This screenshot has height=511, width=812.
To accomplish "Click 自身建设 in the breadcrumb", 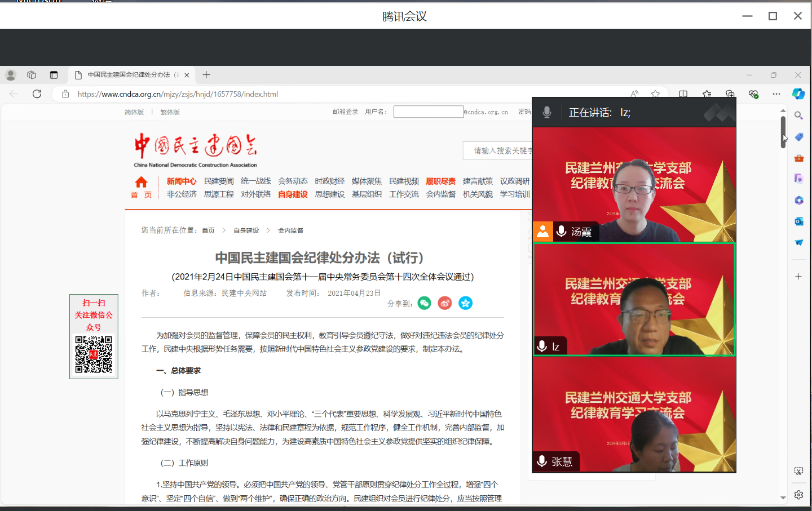I will tap(246, 230).
